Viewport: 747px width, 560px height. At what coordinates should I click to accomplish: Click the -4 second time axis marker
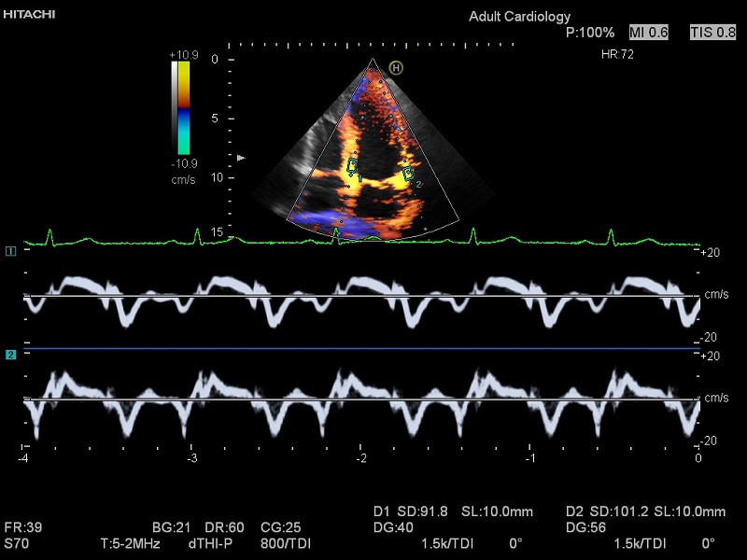coord(23,459)
